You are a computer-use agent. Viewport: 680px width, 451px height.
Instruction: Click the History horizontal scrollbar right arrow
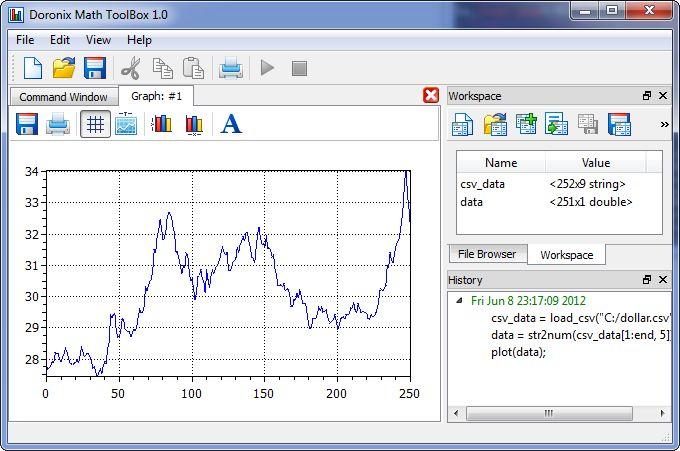tap(662, 413)
